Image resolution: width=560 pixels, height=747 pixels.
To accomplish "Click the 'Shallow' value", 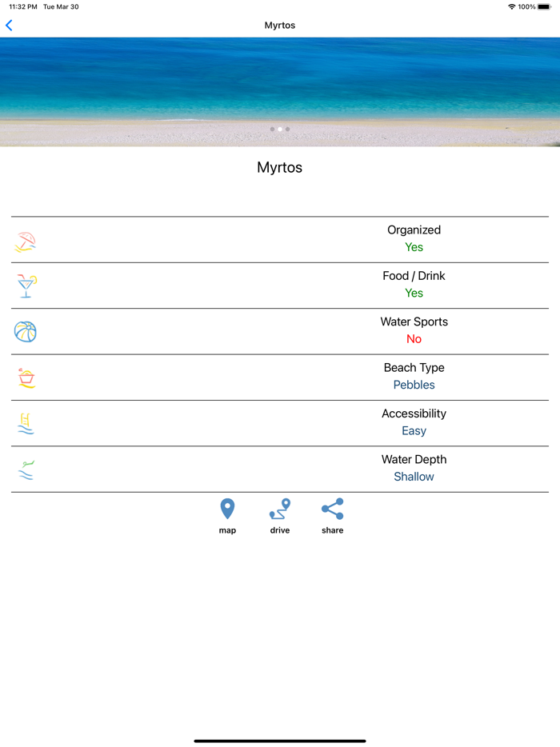I will [414, 477].
